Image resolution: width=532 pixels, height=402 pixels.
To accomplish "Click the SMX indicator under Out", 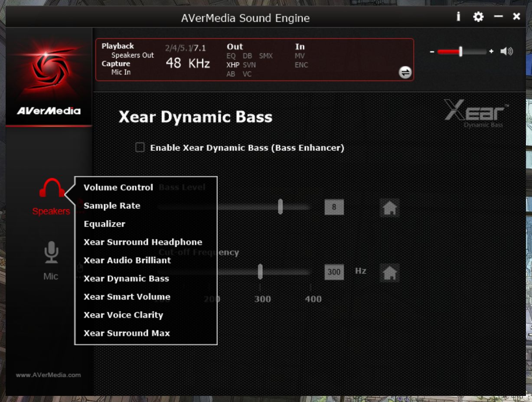I will click(266, 56).
